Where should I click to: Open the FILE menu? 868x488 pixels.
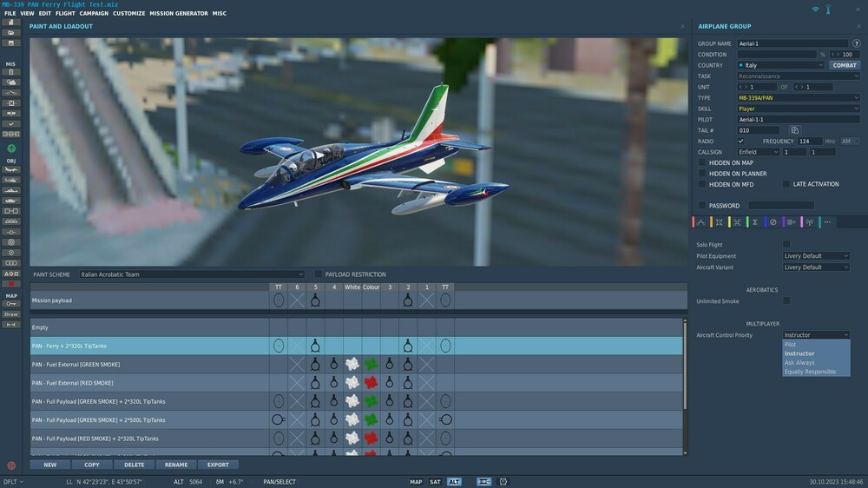click(x=10, y=13)
